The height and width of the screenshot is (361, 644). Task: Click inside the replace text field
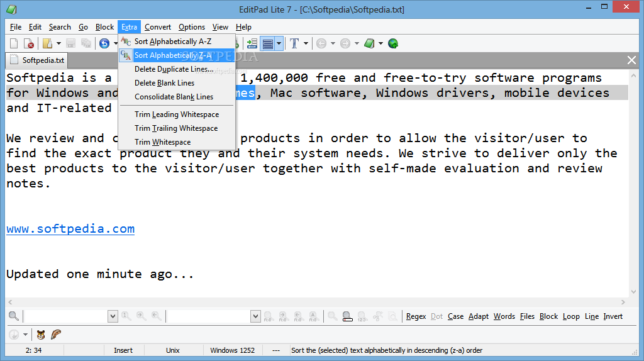209,316
